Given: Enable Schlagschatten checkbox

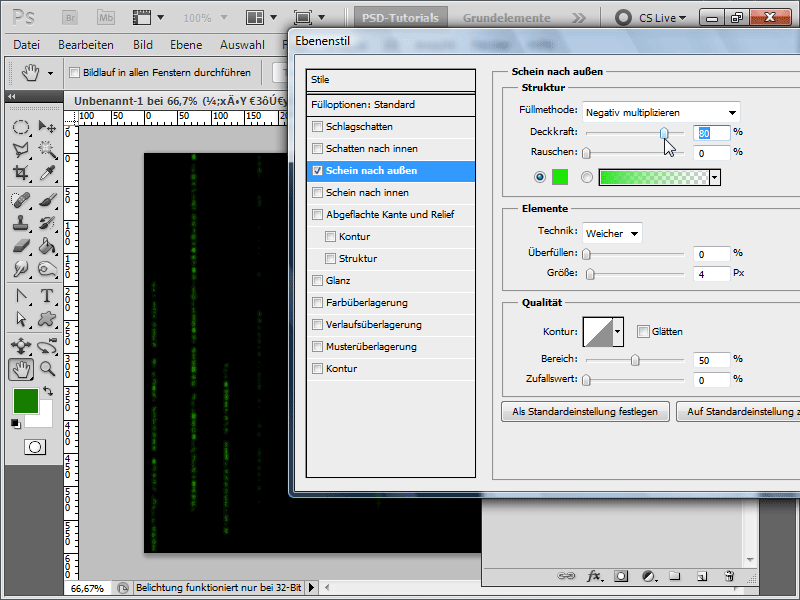Looking at the screenshot, I should point(317,127).
